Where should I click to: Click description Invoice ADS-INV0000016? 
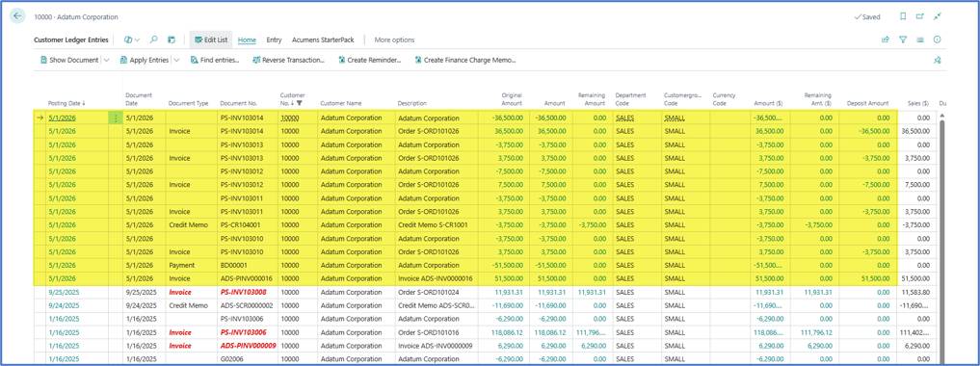(x=435, y=278)
